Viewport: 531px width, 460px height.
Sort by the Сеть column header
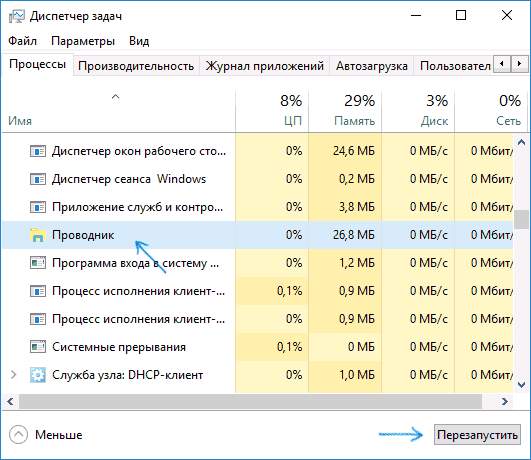click(491, 111)
